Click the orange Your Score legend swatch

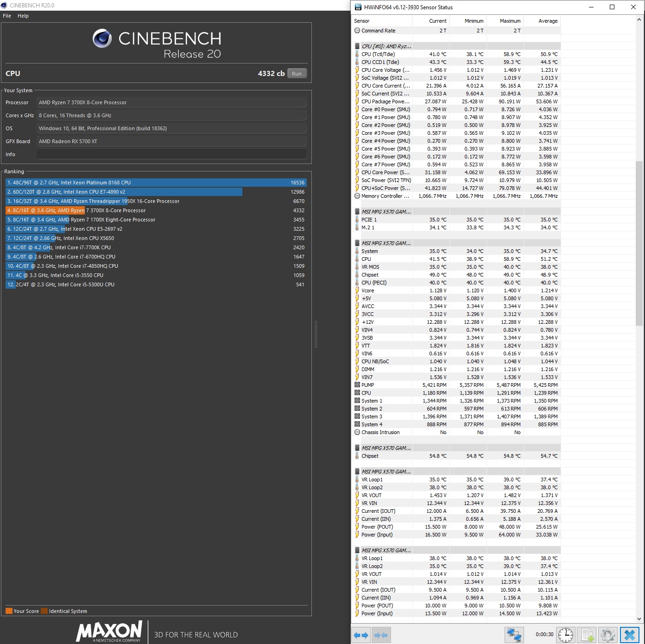click(9, 611)
